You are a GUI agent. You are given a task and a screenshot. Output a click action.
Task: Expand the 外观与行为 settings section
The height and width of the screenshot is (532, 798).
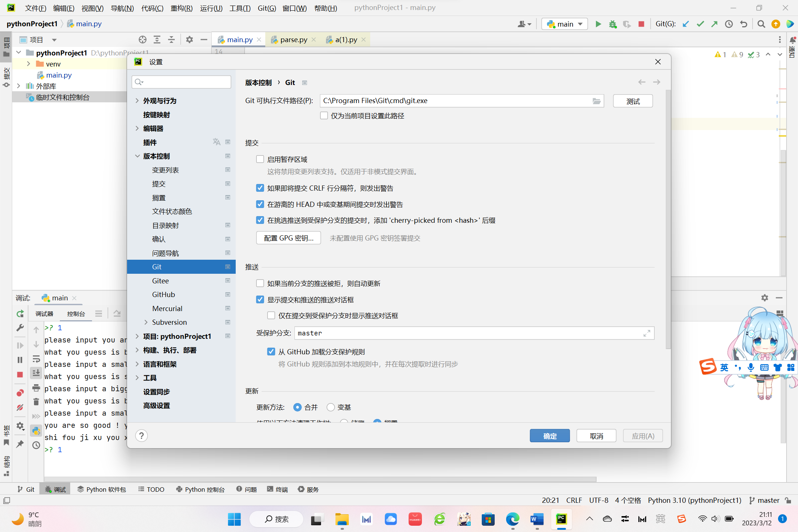click(137, 101)
